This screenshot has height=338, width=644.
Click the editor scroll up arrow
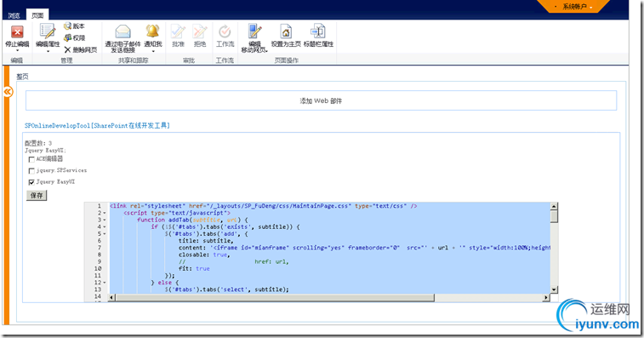click(x=554, y=206)
